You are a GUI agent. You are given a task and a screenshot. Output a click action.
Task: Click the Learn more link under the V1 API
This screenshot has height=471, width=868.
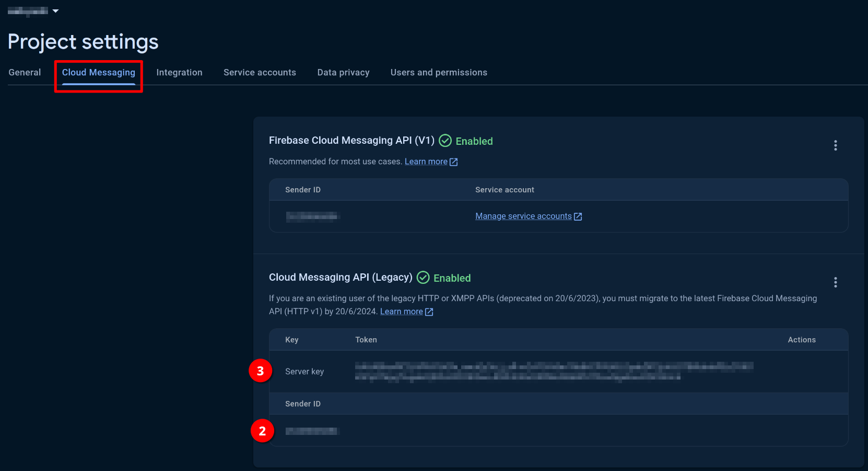coord(426,162)
